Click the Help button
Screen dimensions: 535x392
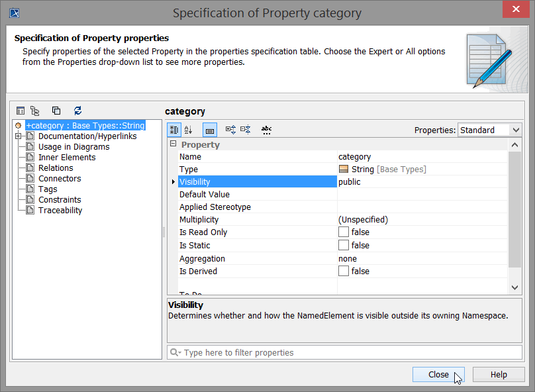499,375
